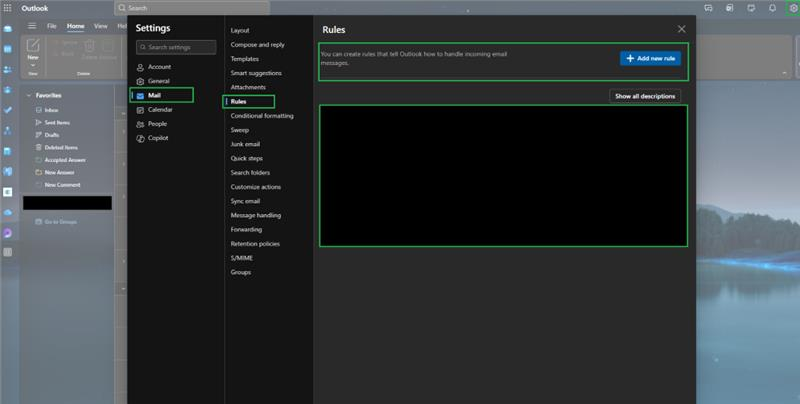Screen dimensions: 800x404
Task: Click the People icon in Settings
Action: [x=140, y=124]
